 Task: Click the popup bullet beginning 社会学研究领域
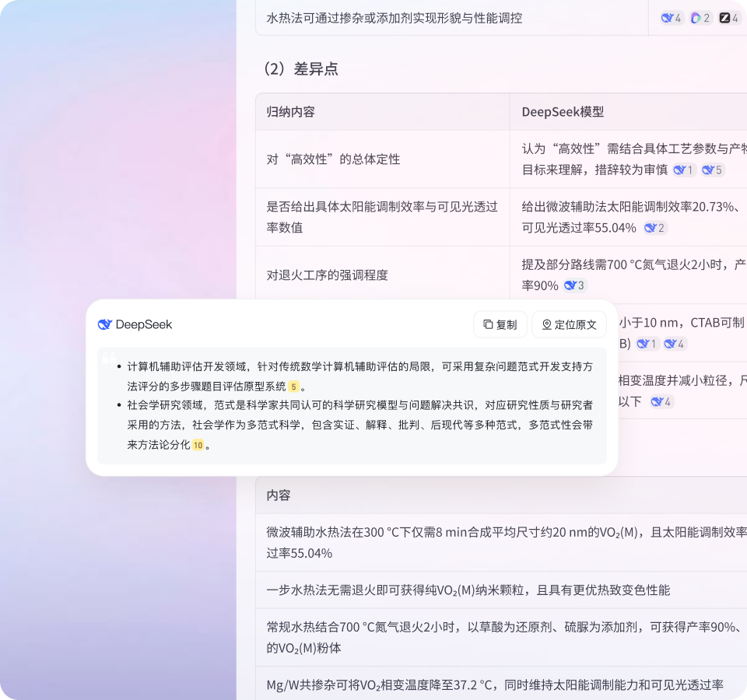click(x=359, y=425)
